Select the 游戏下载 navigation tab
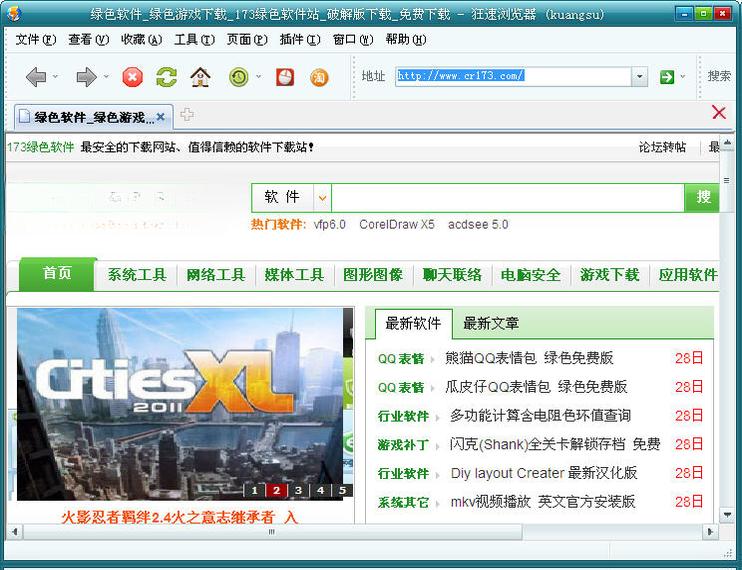The width and height of the screenshot is (742, 570). [x=610, y=275]
